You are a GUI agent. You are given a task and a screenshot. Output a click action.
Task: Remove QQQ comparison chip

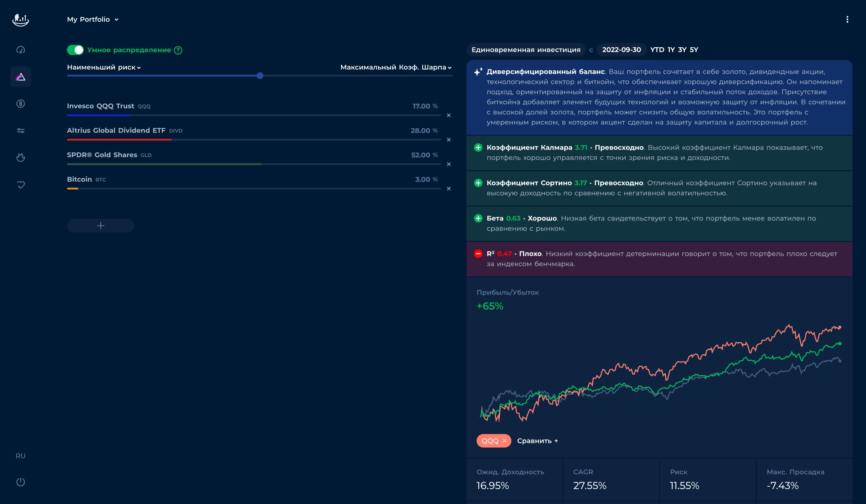click(x=504, y=441)
